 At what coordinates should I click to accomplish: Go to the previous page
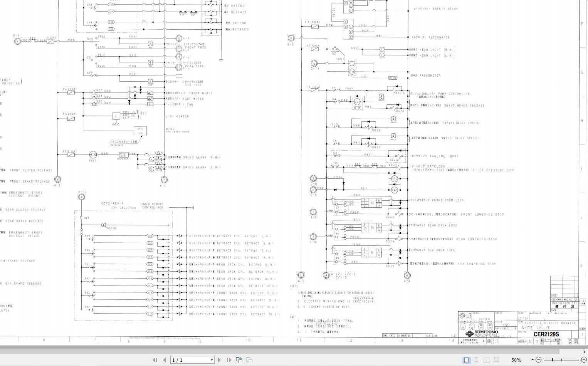165,360
